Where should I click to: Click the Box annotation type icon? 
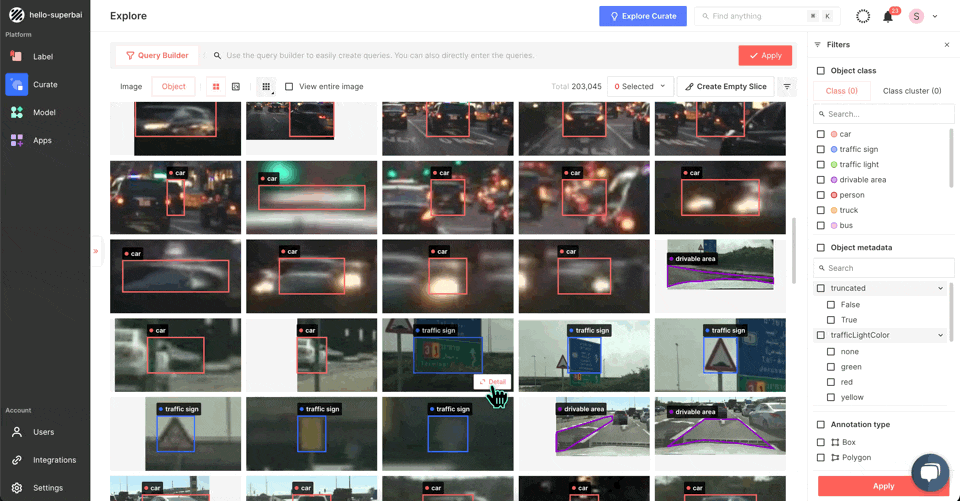pos(835,442)
